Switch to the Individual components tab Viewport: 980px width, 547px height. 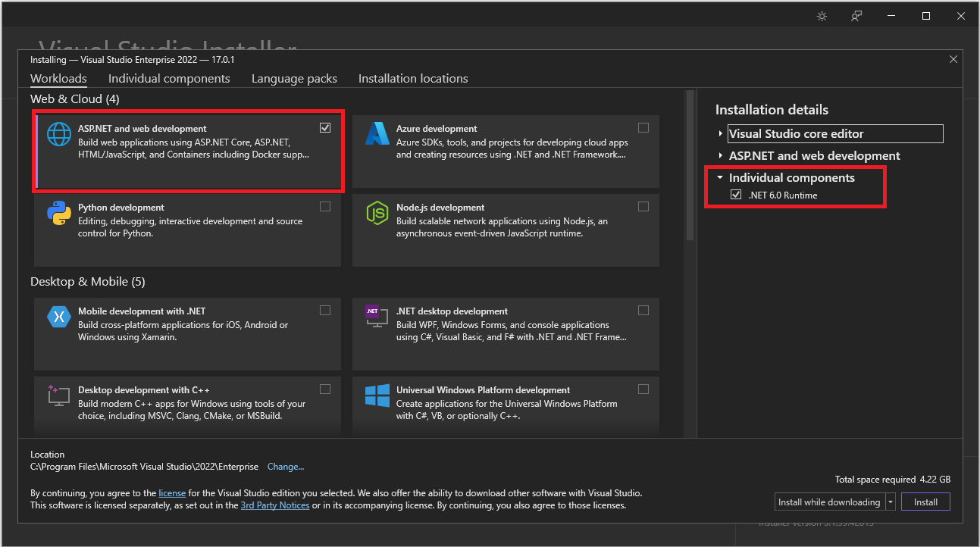169,79
